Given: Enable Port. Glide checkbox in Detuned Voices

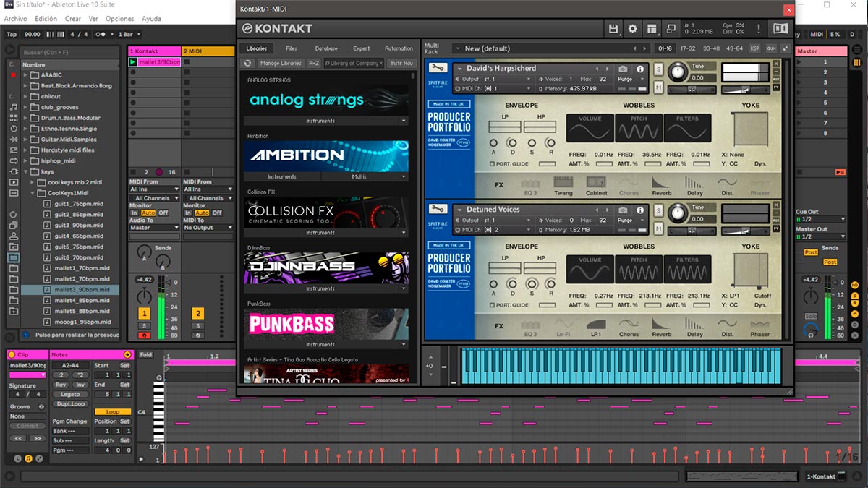Looking at the screenshot, I should (493, 305).
